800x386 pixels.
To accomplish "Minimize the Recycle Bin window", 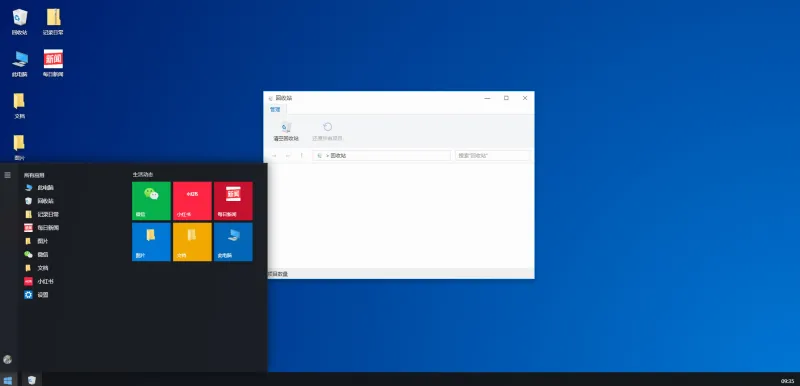I will 488,98.
